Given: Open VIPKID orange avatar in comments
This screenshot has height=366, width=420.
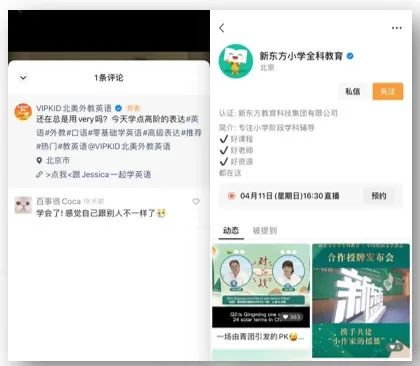Looking at the screenshot, I should (23, 112).
